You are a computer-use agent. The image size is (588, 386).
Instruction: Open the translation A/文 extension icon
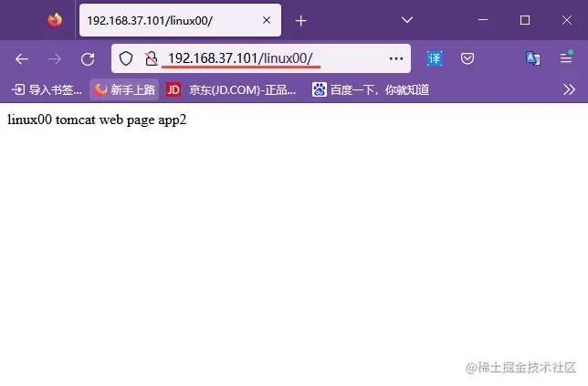[x=533, y=58]
